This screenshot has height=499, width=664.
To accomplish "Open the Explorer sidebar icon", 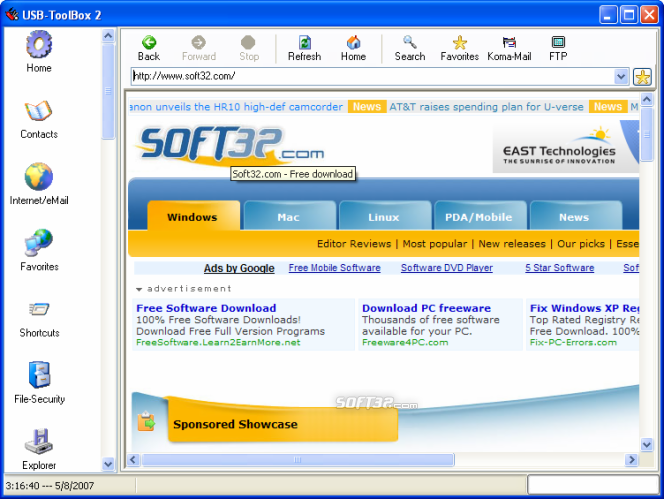I will (39, 449).
